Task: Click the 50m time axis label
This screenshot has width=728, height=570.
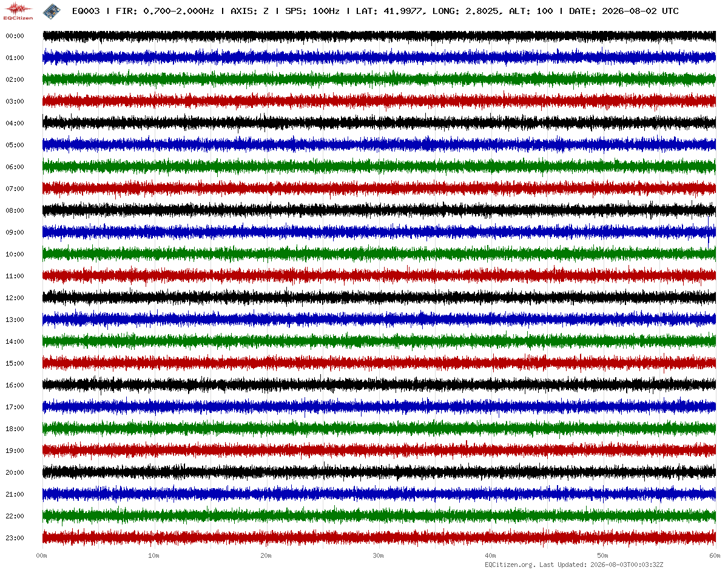Action: [603, 555]
